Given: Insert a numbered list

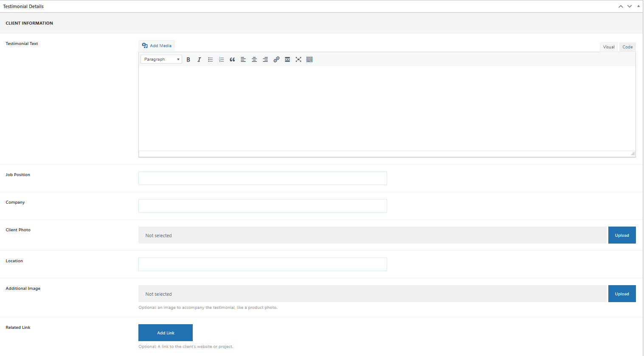Looking at the screenshot, I should coord(221,60).
